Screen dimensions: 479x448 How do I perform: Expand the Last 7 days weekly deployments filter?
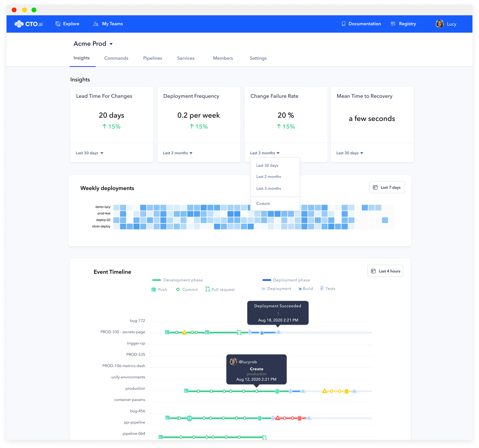point(386,187)
